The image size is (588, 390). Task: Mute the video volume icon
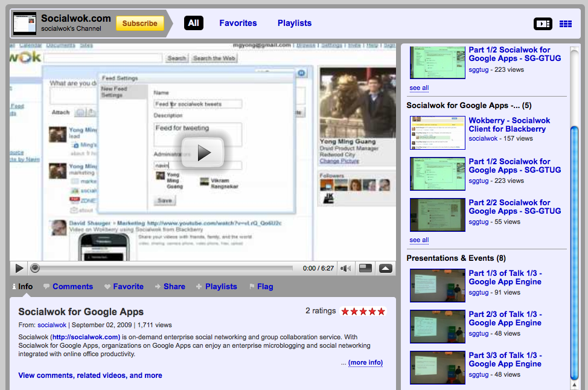tap(345, 268)
